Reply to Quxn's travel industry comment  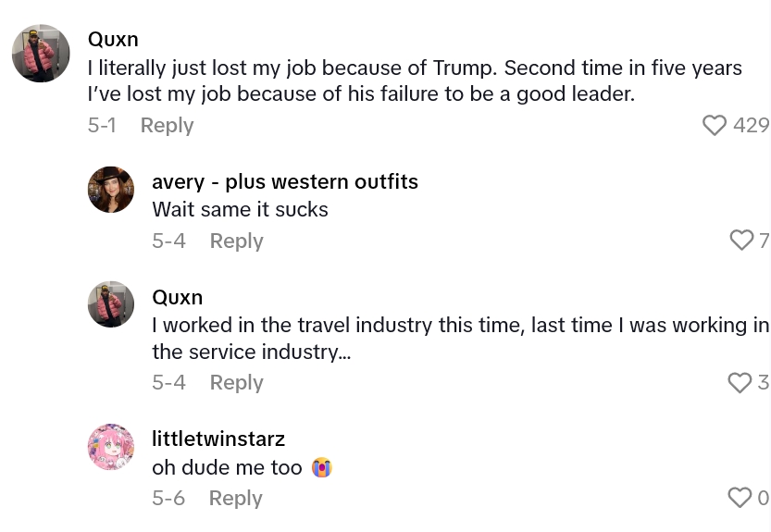236,382
